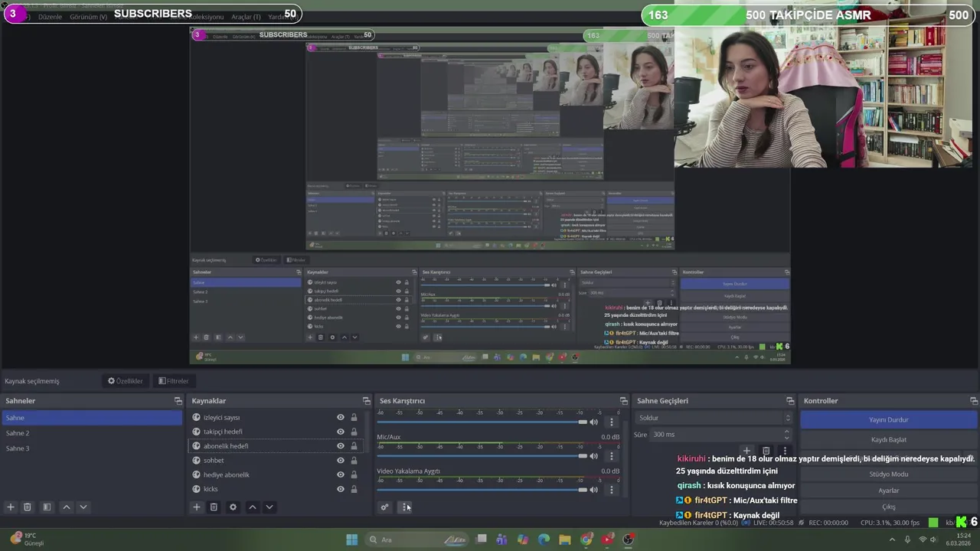Screen dimensions: 980x551
Task: Open File Explorer from the taskbar
Action: click(564, 540)
